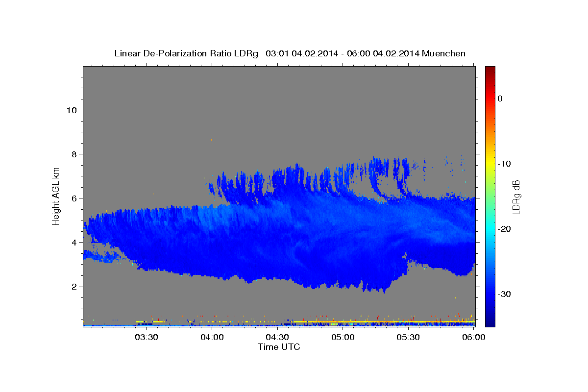Click the colorbar label -10
This screenshot has height=392, width=588.
[x=505, y=164]
